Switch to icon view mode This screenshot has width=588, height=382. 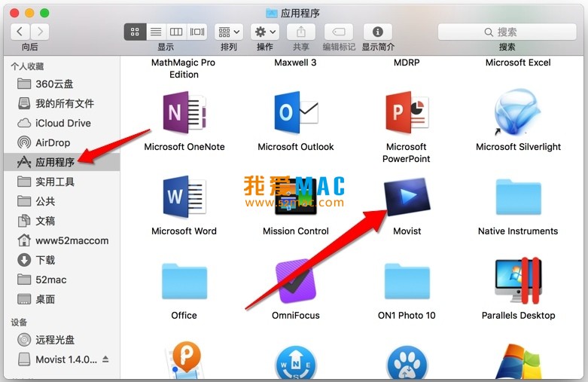(x=135, y=32)
